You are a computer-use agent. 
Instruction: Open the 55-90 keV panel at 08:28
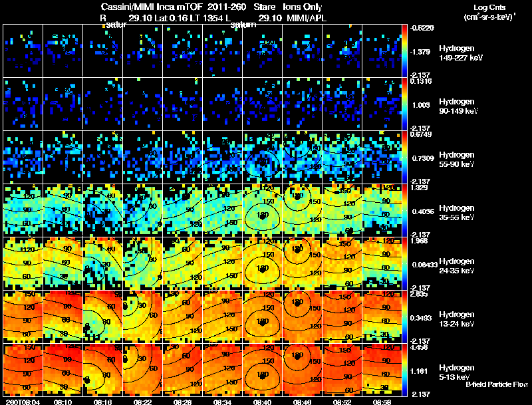pos(182,158)
